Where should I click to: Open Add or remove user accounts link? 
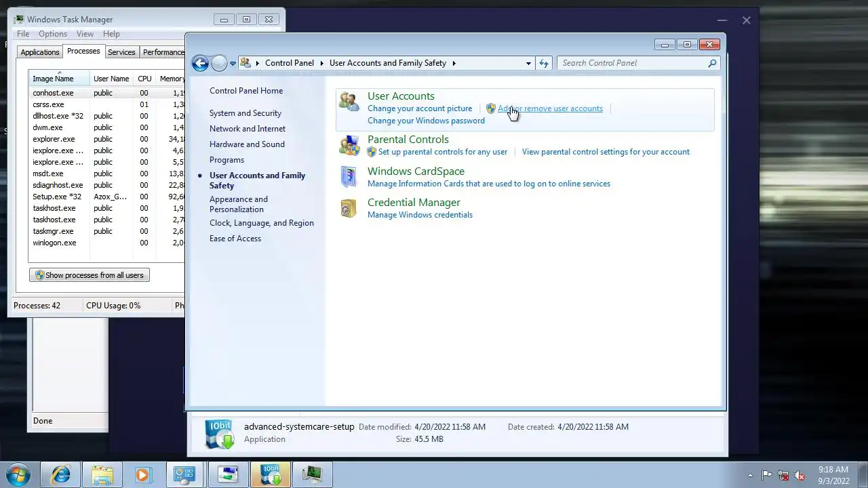(550, 108)
